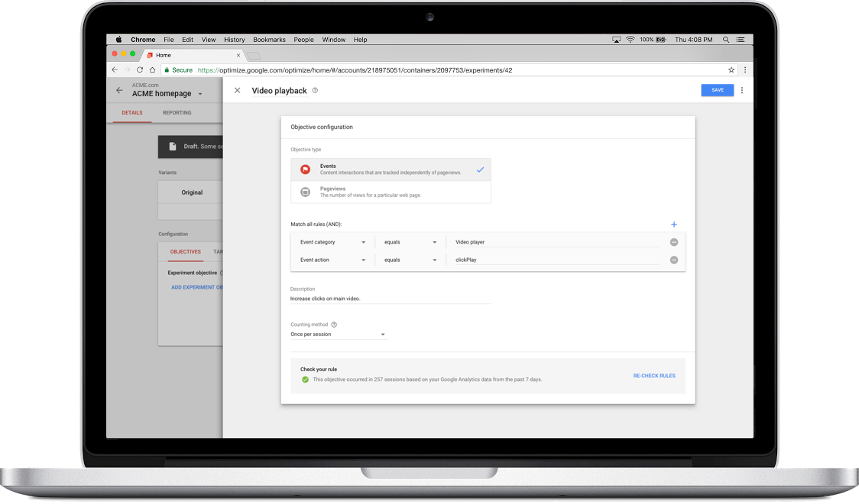Image resolution: width=859 pixels, height=504 pixels.
Task: Open the Edit menu
Action: 188,40
